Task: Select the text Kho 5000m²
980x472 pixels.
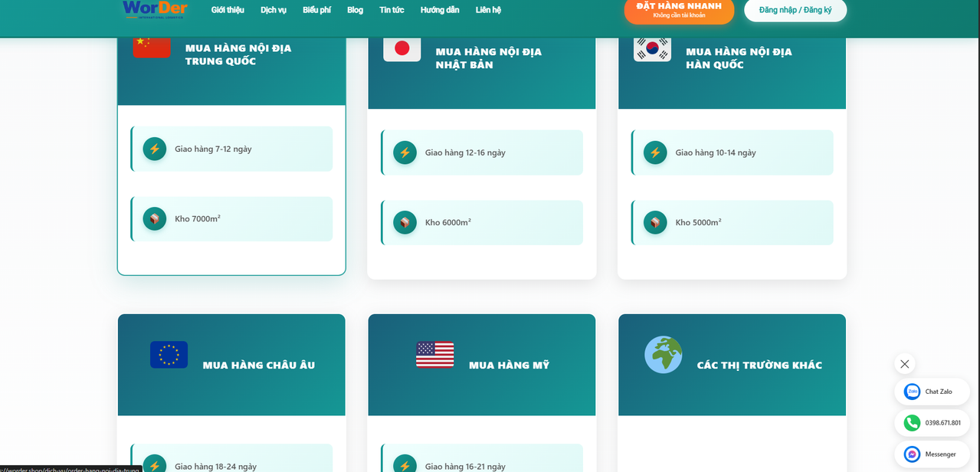Action: point(698,223)
